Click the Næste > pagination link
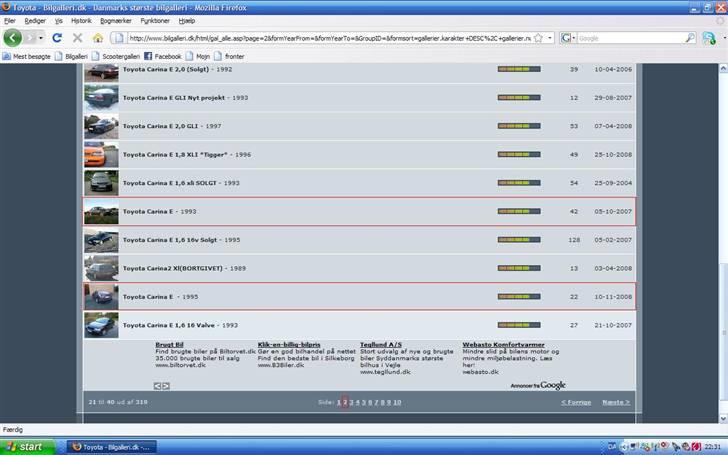The height and width of the screenshot is (455, 728). (615, 402)
